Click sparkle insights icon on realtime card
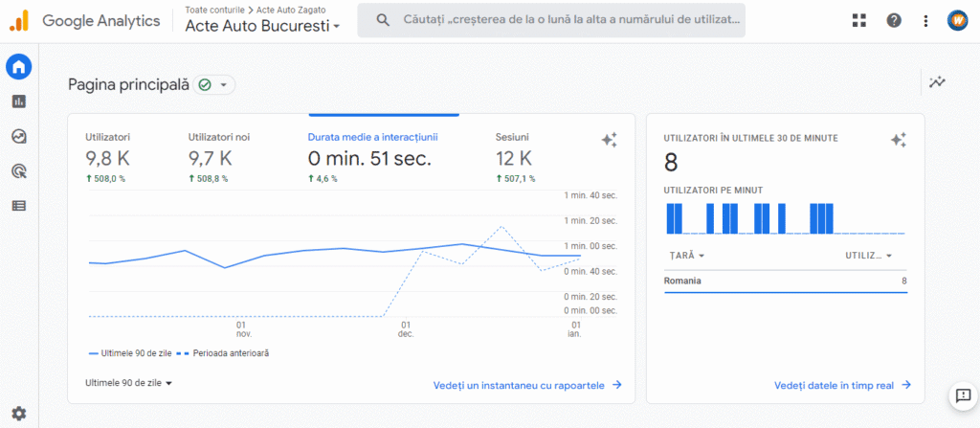 898,140
